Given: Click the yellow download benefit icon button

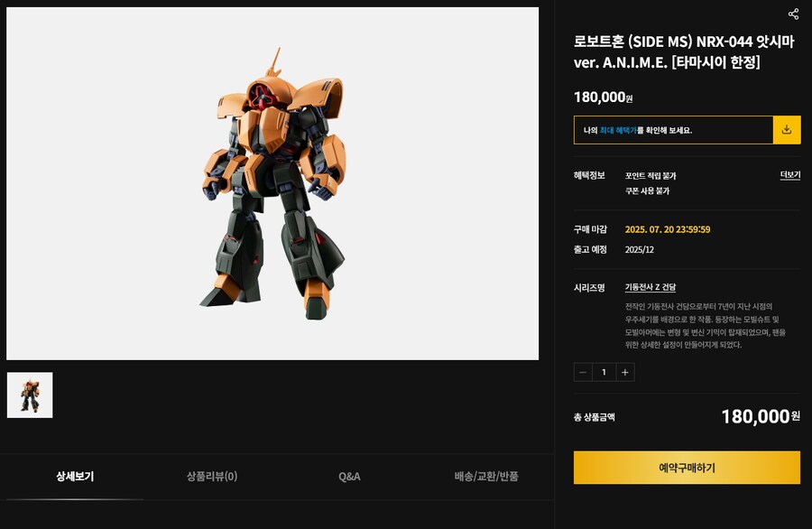Looking at the screenshot, I should 787,129.
